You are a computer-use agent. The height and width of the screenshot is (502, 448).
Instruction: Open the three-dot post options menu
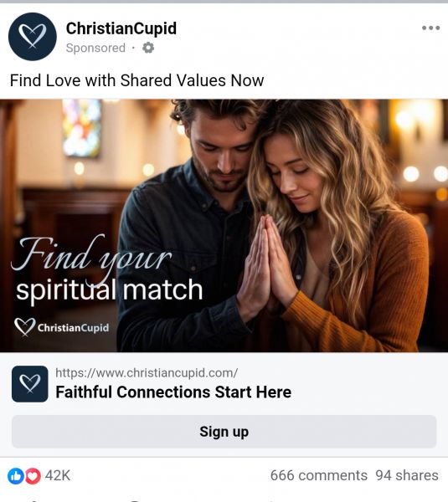click(430, 28)
